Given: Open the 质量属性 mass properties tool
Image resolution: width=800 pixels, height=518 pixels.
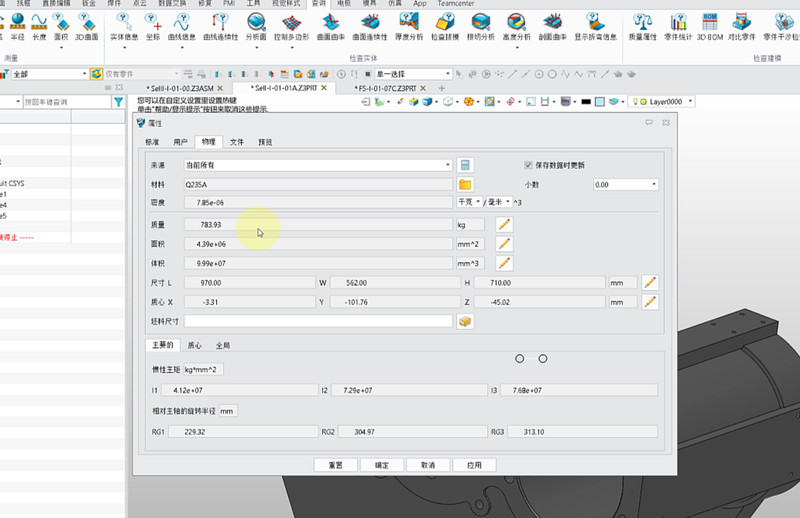Looking at the screenshot, I should click(x=641, y=26).
